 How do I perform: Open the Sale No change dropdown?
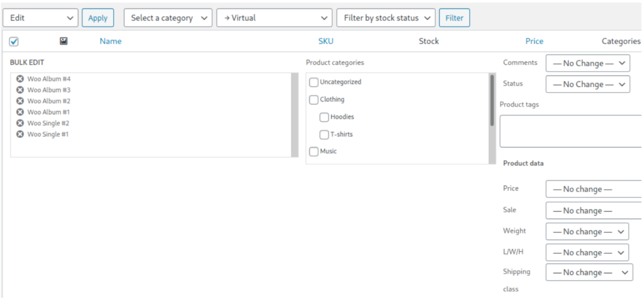point(594,210)
